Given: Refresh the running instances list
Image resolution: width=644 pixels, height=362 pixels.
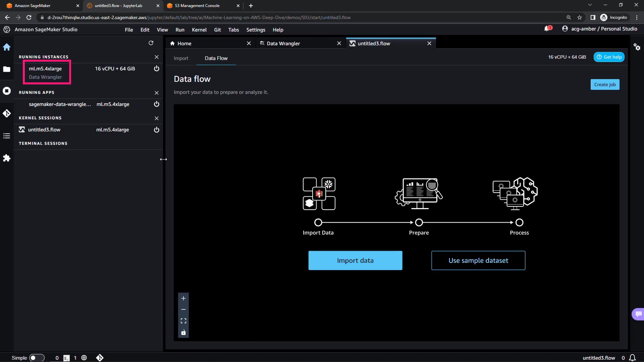Looking at the screenshot, I should pyautogui.click(x=151, y=43).
